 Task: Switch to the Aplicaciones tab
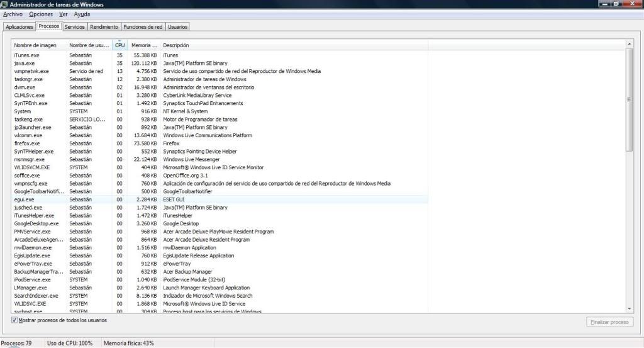pyautogui.click(x=19, y=27)
